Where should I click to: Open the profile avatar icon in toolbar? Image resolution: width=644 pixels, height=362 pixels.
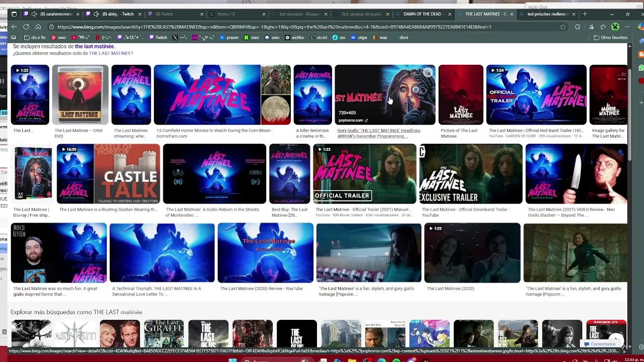click(x=615, y=27)
